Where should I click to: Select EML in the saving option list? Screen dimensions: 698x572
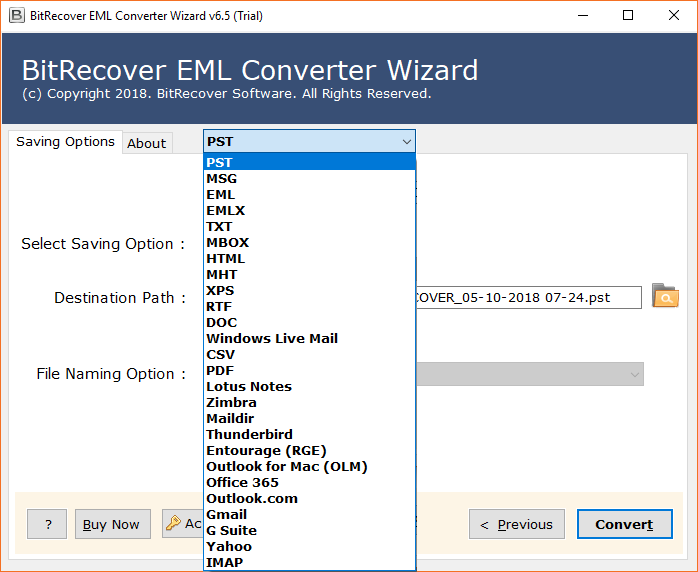click(x=309, y=195)
